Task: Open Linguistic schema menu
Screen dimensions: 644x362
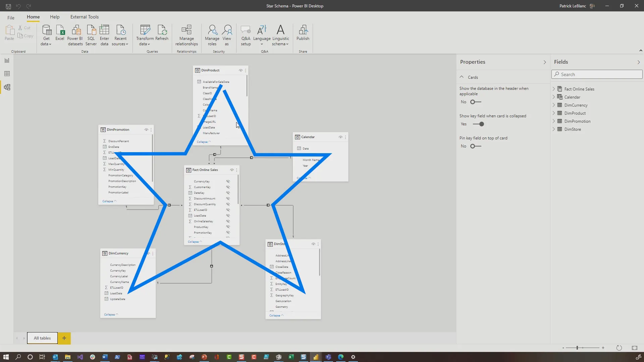Action: coord(281,35)
